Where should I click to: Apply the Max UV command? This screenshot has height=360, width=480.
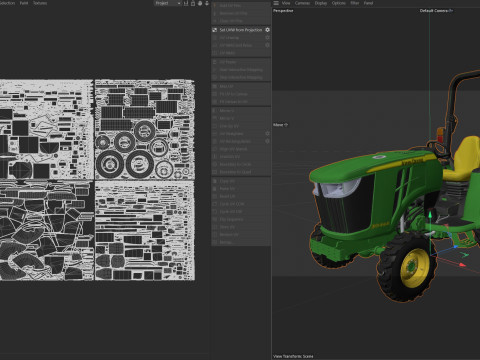[241, 86]
